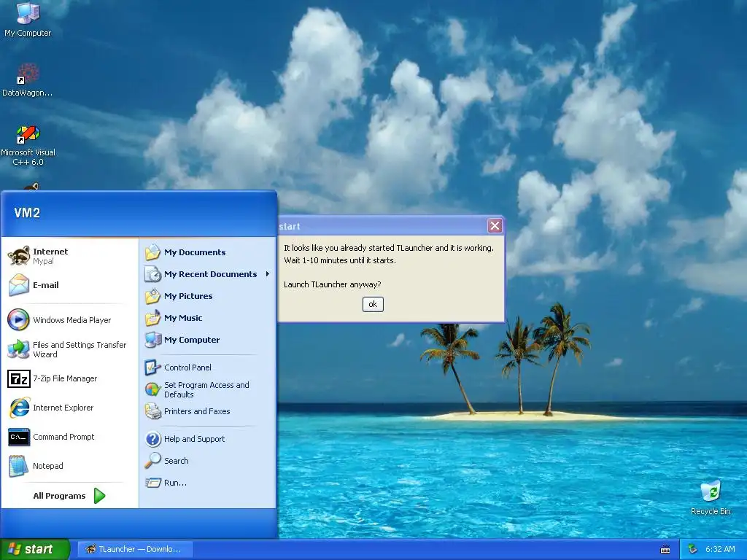Click the Control Panel icon
Image resolution: width=747 pixels, height=560 pixels.
153,367
